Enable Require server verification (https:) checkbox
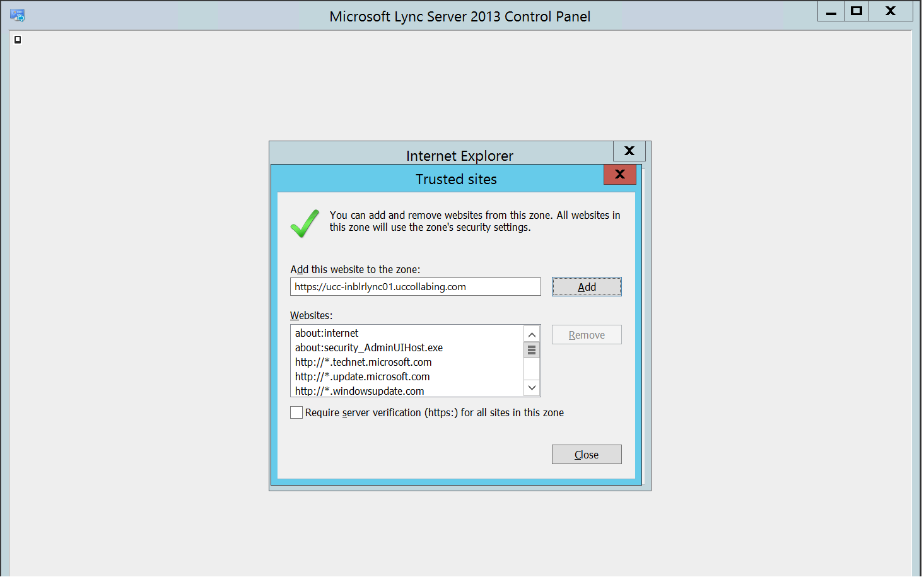Viewport: 924px width, 577px height. [296, 412]
